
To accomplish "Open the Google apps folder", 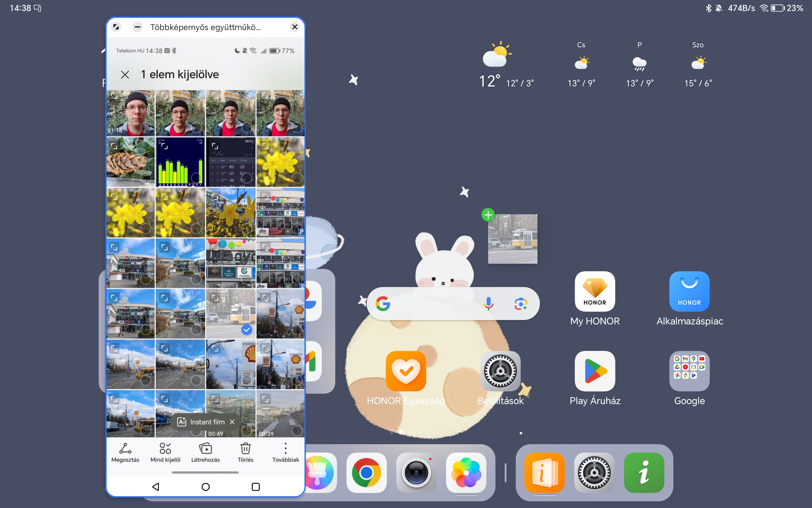I will tap(690, 378).
